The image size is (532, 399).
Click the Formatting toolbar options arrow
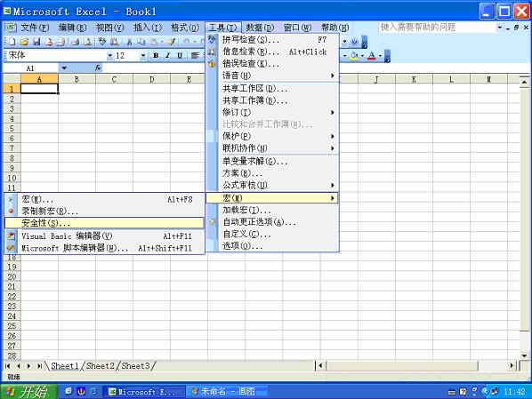(387, 56)
